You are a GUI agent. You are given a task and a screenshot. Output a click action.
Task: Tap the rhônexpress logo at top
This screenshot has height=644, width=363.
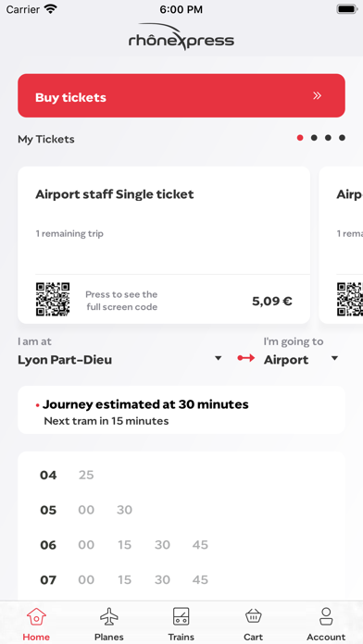pos(181,37)
